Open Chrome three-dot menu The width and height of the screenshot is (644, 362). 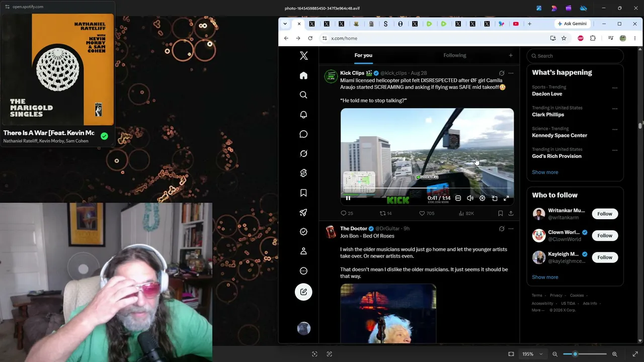[x=635, y=38]
